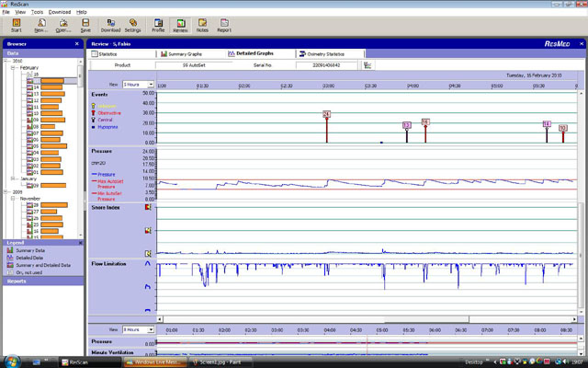Select November day 27 in tree

42,212
